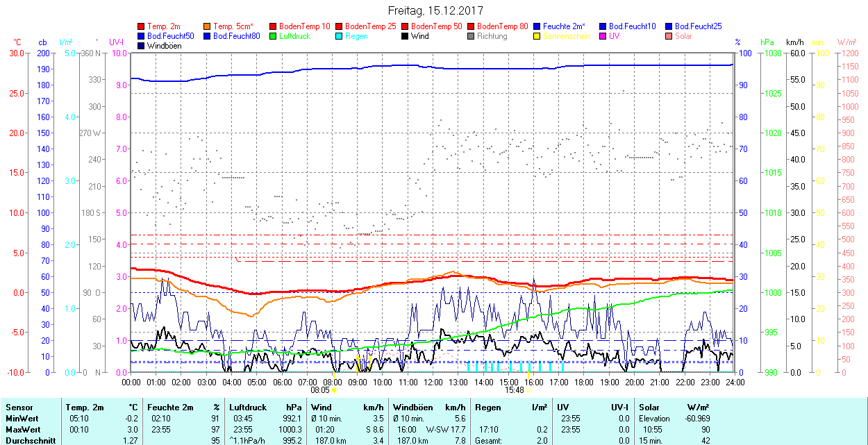Click the gray Richtung legend swatch
Screen dimensions: 868x445
click(x=471, y=36)
